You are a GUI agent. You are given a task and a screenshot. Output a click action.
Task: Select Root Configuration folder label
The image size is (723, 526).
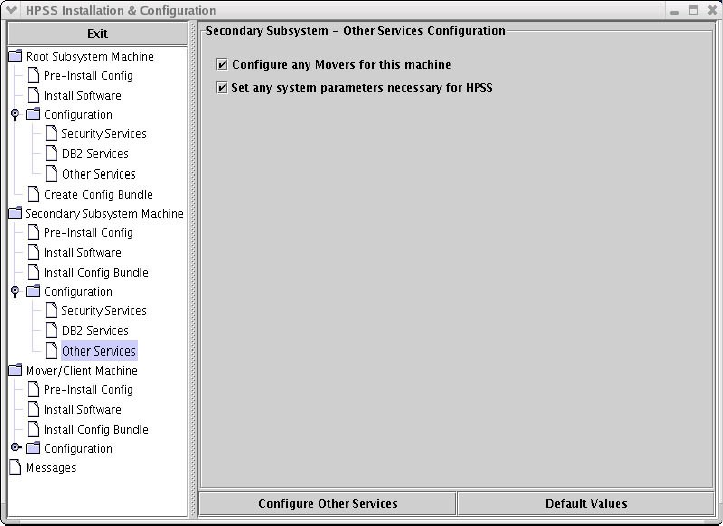pyautogui.click(x=78, y=114)
